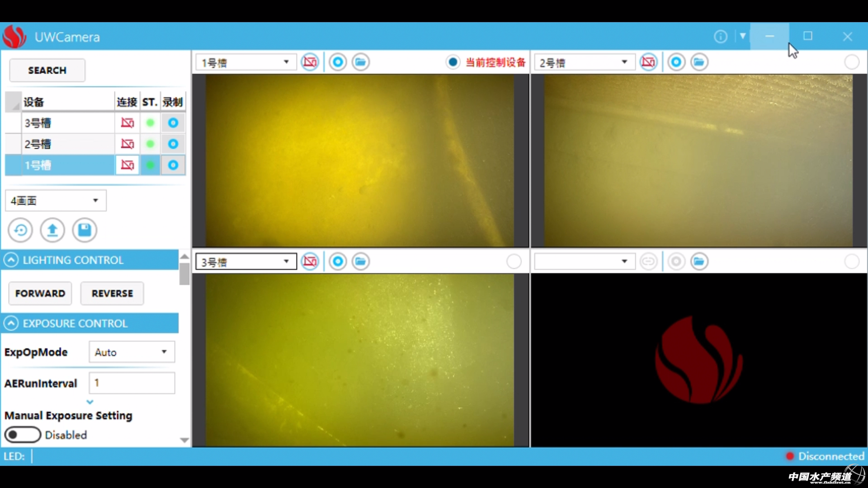Open the title bar dropdown menu arrow

[742, 36]
